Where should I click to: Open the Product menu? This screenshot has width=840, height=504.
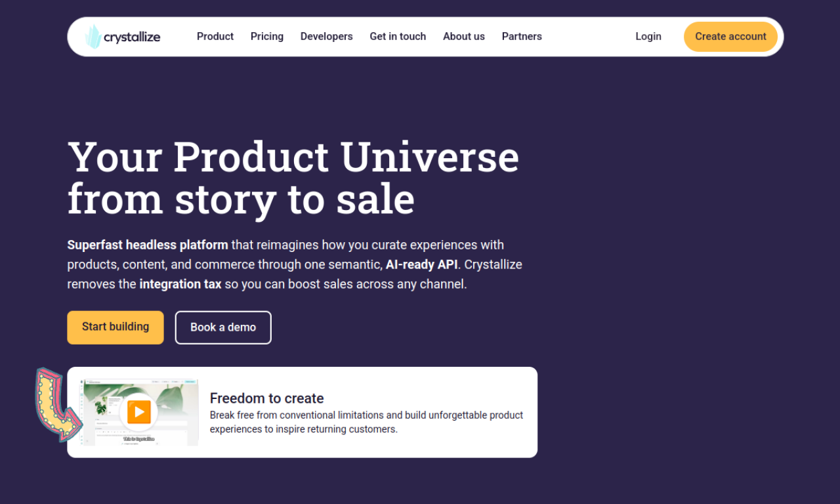click(x=215, y=37)
